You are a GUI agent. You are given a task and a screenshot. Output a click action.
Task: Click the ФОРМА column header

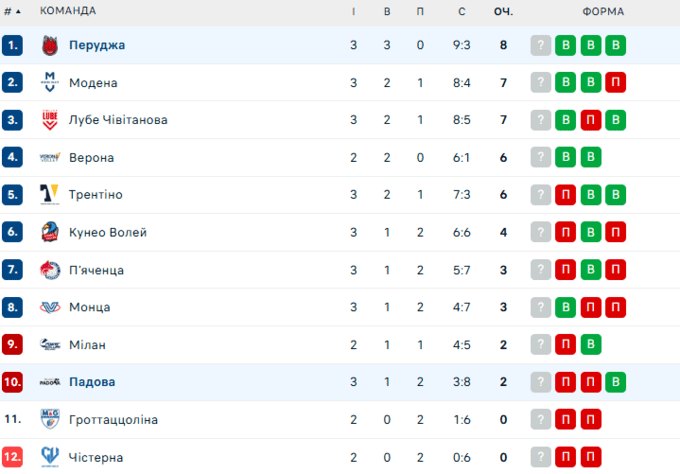click(x=602, y=11)
